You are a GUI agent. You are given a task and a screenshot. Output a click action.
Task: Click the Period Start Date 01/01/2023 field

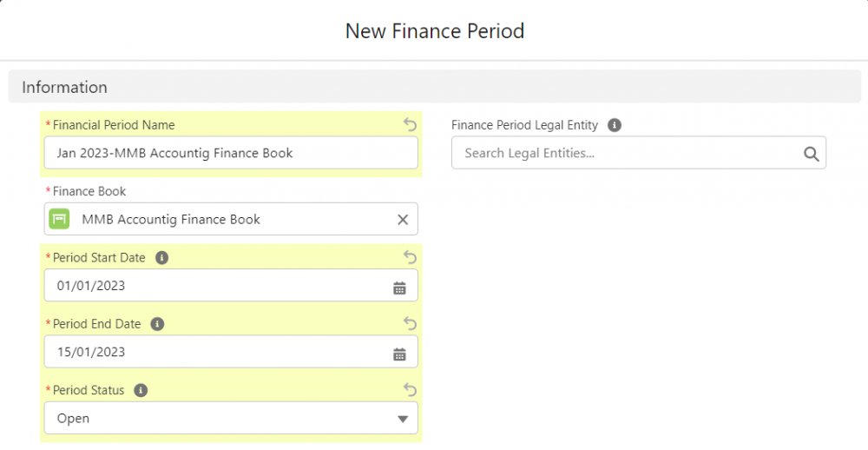click(231, 285)
